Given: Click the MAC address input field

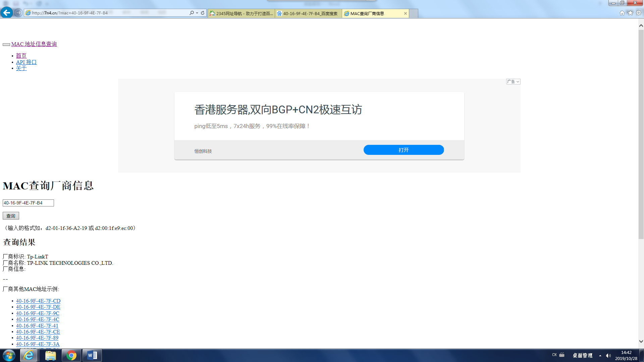Looking at the screenshot, I should [28, 203].
